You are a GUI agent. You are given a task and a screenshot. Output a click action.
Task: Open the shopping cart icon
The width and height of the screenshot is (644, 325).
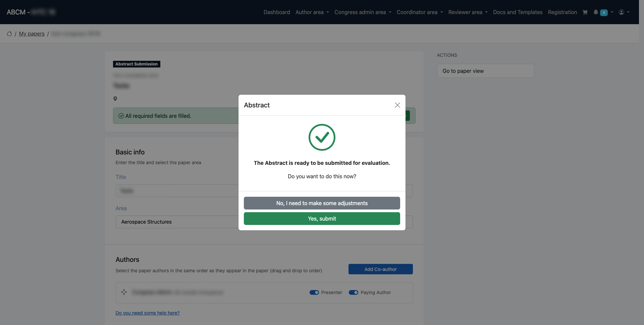585,12
